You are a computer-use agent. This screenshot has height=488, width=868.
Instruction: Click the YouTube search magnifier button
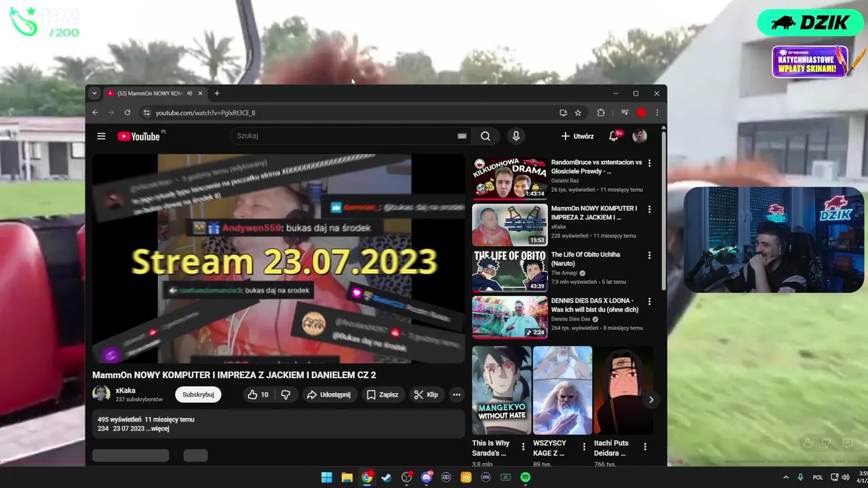(x=486, y=136)
